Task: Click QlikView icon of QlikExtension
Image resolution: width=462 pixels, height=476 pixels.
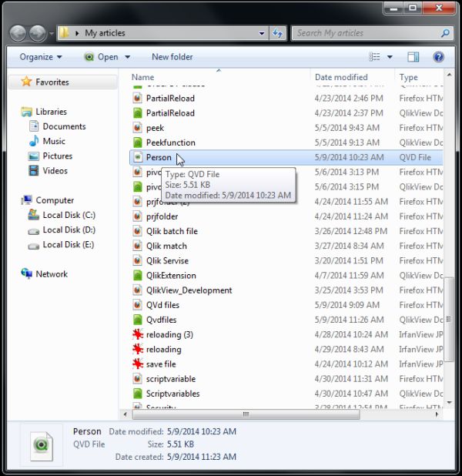Action: [138, 275]
